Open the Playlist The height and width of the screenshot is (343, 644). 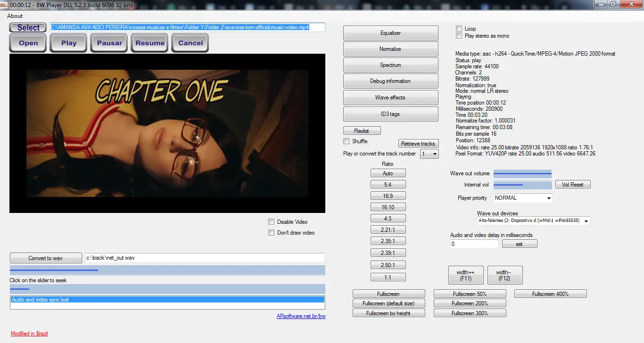point(362,131)
